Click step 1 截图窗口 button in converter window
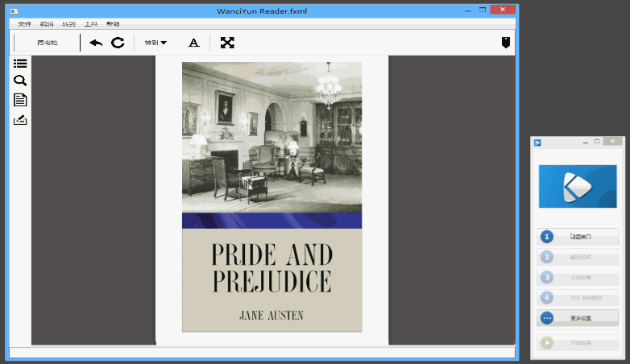This screenshot has width=630, height=364. [578, 237]
